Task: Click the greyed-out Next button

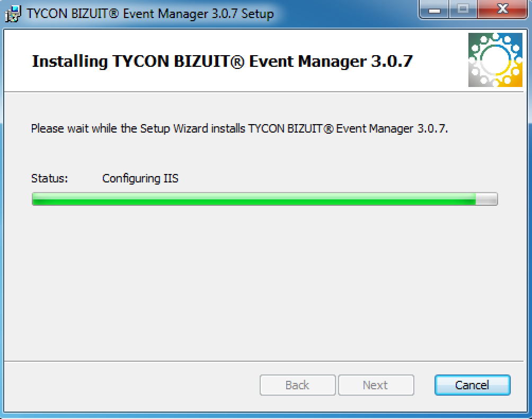Action: pos(376,385)
